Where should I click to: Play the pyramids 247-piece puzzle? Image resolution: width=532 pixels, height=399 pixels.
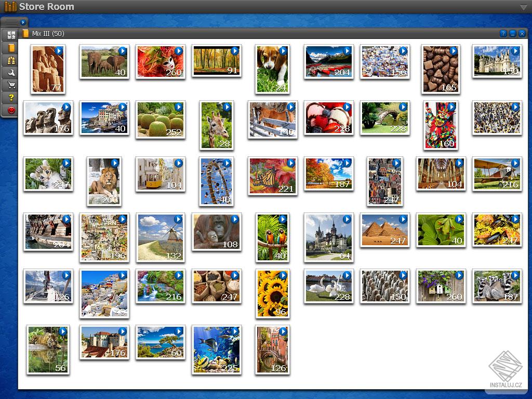[403, 220]
